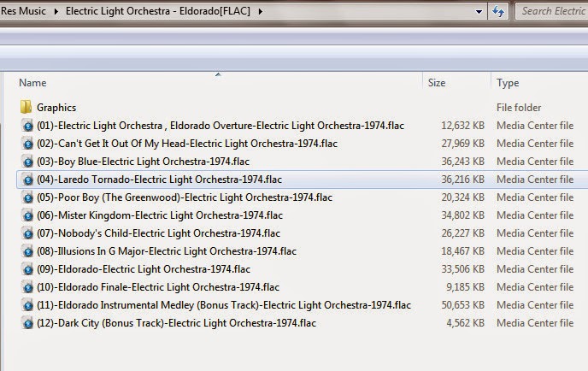Click the Mister Kingdom file icon
The image size is (588, 371).
point(28,215)
